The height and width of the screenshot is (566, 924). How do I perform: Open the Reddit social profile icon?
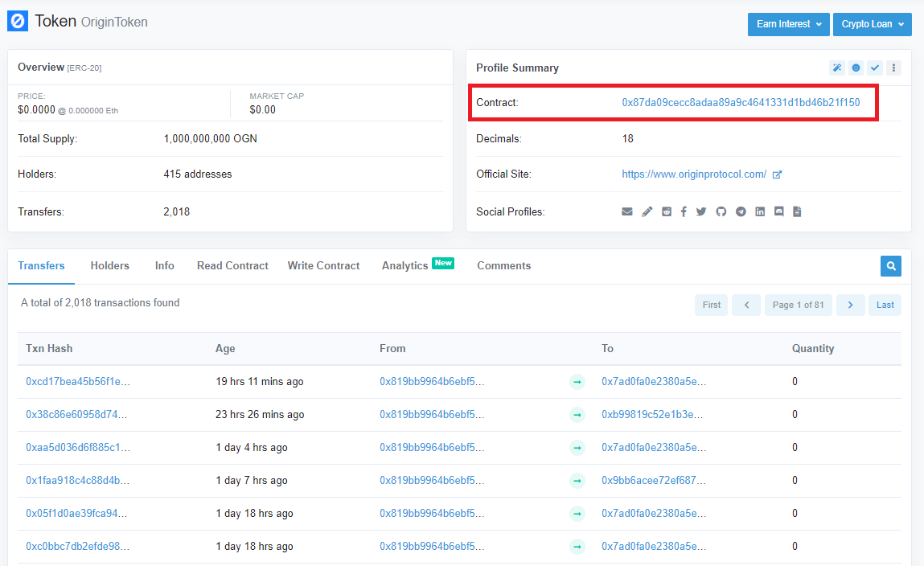[667, 211]
